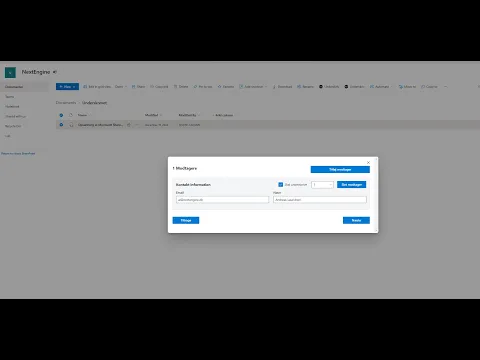Select Shared with us in left navigation

point(15,116)
